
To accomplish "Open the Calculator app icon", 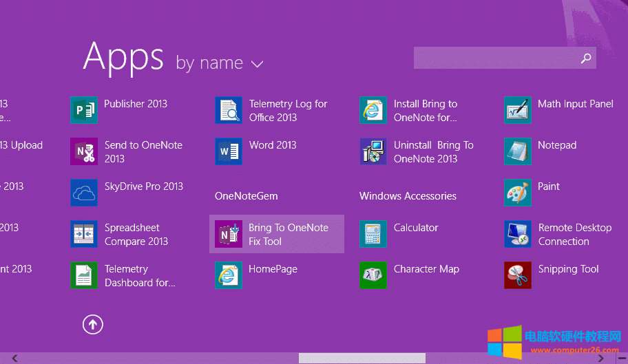I will [x=373, y=234].
